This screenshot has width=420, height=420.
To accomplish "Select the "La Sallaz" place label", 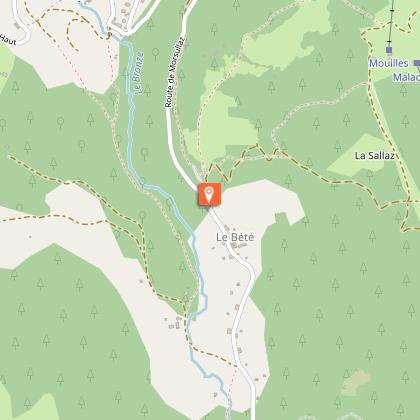I will click(375, 155).
